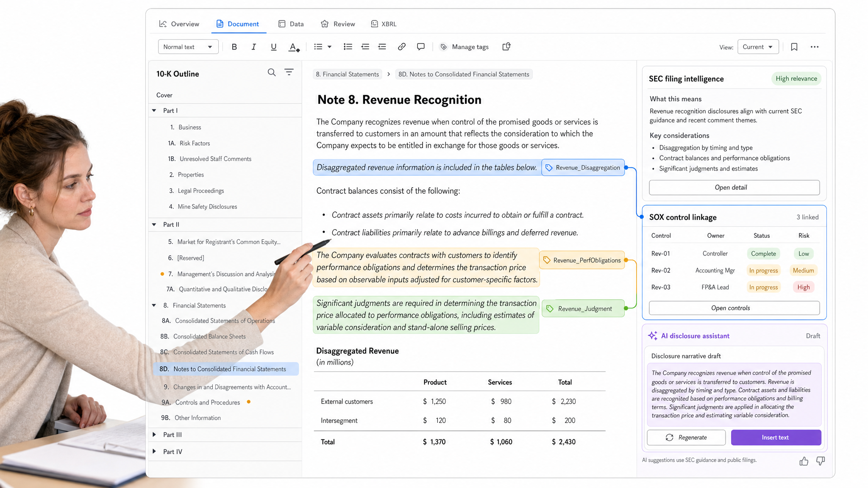
Task: Open the text color tool
Action: 294,47
